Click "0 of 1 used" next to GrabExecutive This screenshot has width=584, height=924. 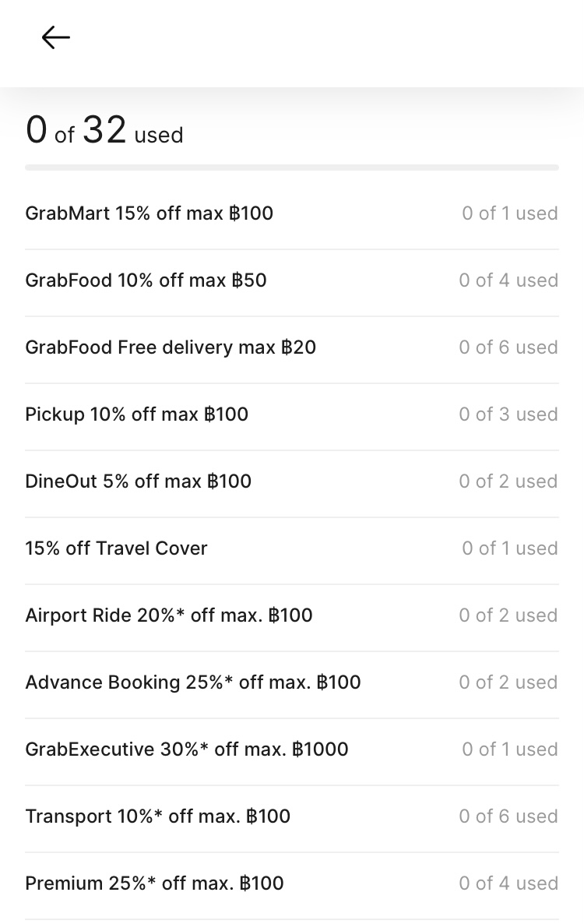pyautogui.click(x=510, y=749)
